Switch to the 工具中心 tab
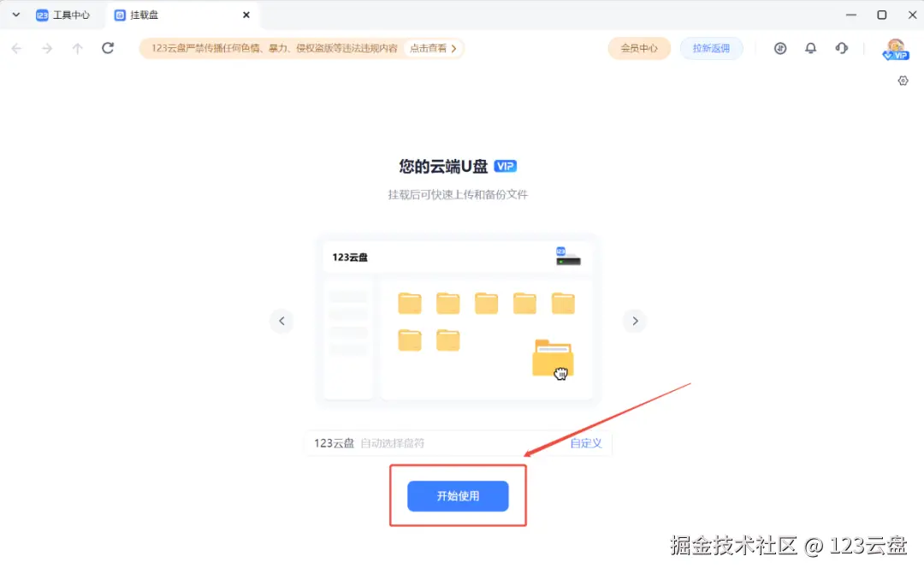Viewport: 924px width, 574px height. point(63,15)
